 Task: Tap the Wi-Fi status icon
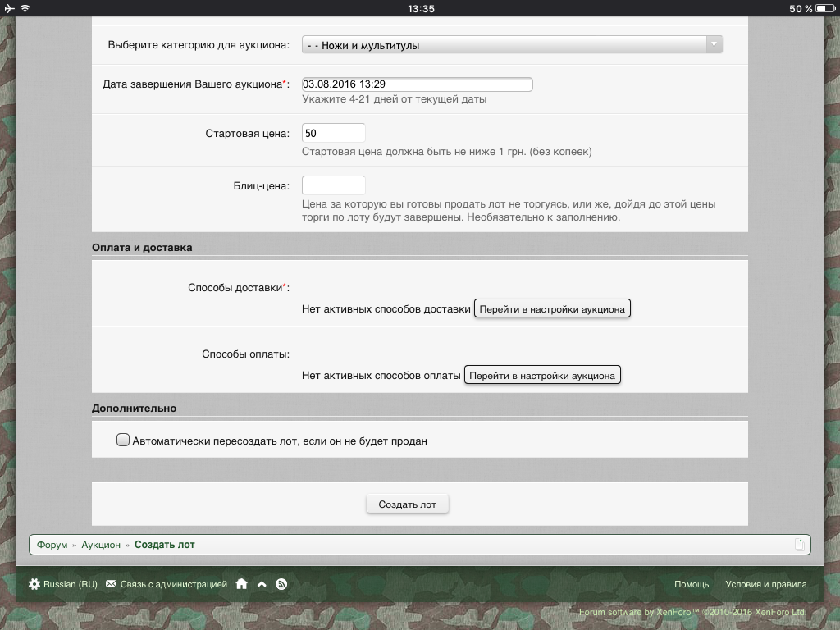point(25,8)
